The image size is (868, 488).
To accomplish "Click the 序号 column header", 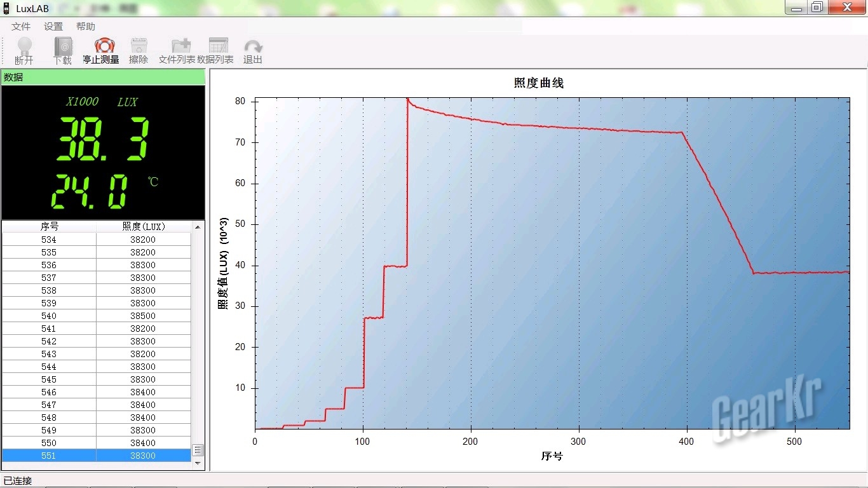I will [49, 226].
